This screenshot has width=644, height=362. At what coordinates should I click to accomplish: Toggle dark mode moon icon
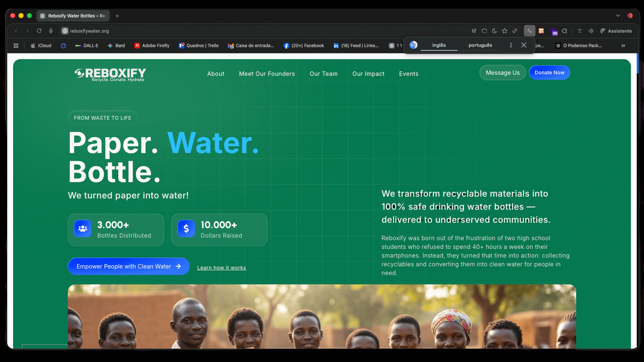tap(494, 31)
